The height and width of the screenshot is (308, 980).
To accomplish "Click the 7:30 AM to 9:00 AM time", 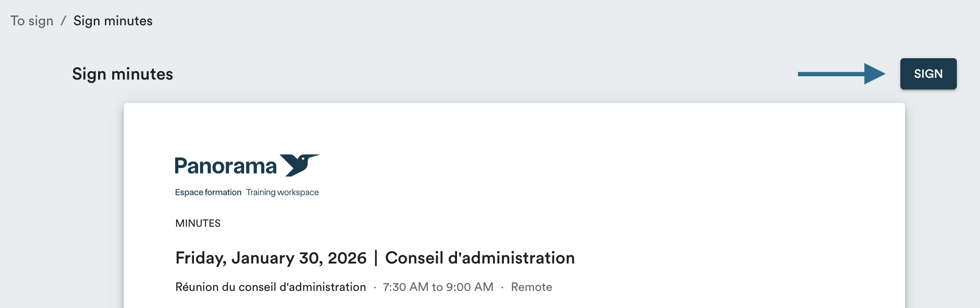I will 438,287.
